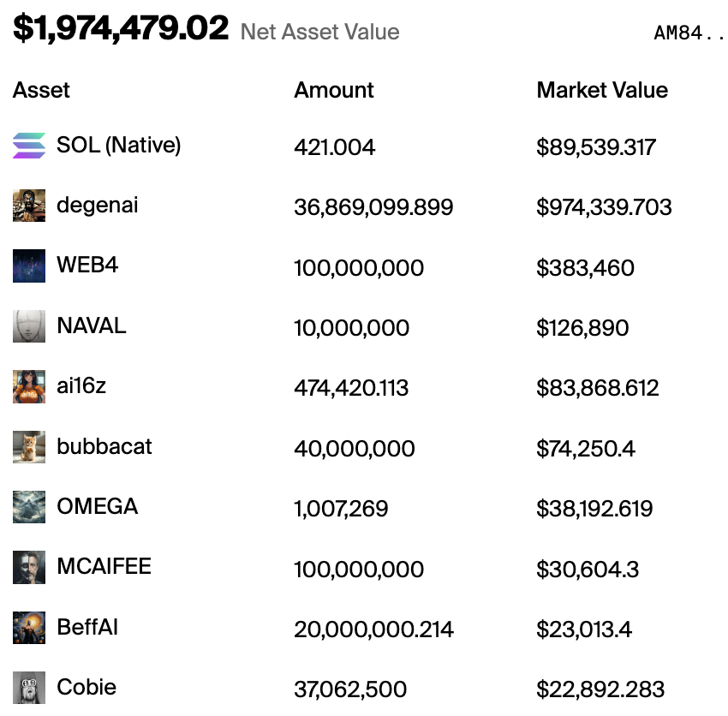Image resolution: width=728 pixels, height=716 pixels.
Task: Select the bubbacat asset name
Action: click(104, 446)
